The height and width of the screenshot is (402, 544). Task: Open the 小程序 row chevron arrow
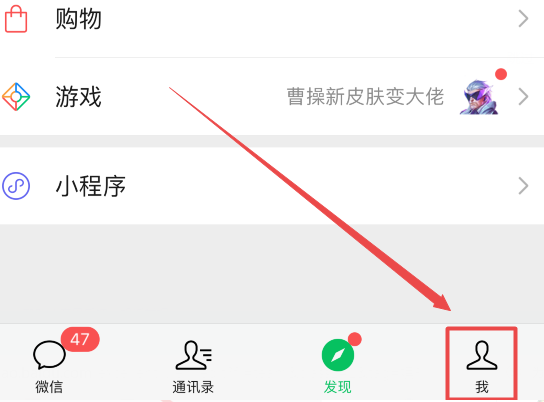(523, 186)
